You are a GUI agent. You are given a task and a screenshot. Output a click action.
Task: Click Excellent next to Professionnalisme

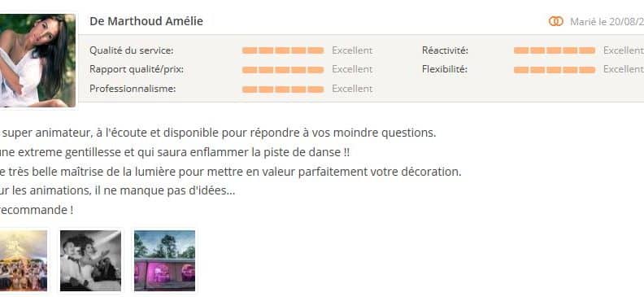(x=352, y=89)
